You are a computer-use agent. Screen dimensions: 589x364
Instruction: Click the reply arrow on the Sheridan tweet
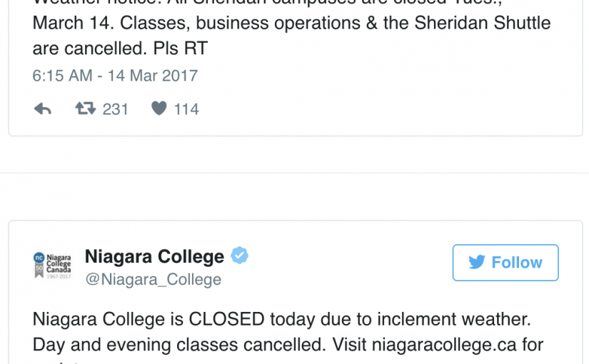point(43,108)
